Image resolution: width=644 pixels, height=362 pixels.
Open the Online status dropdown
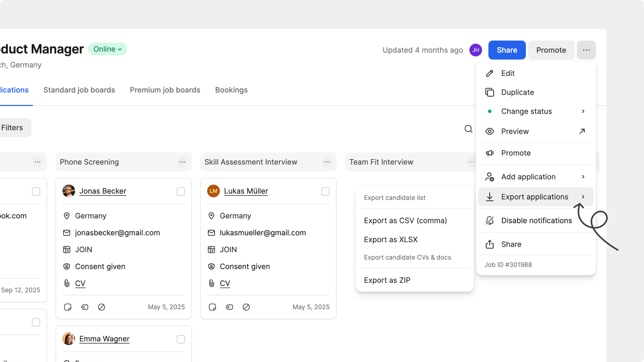click(107, 49)
